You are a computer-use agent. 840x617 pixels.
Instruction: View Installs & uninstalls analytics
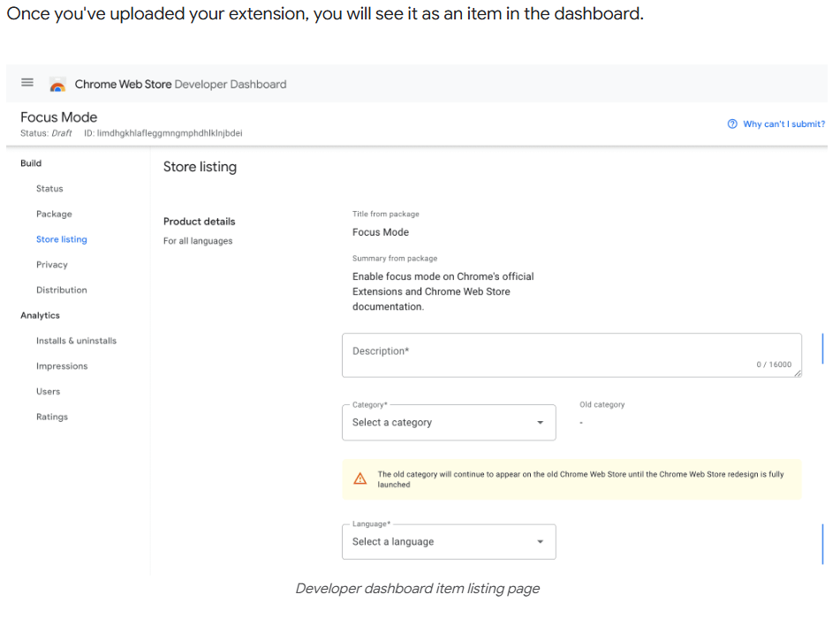coord(76,340)
